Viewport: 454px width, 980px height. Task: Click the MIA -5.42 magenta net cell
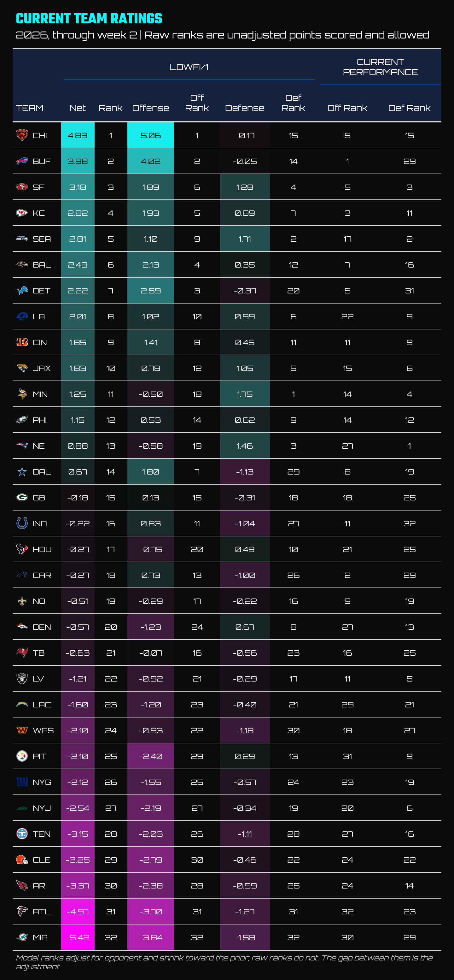click(x=78, y=937)
